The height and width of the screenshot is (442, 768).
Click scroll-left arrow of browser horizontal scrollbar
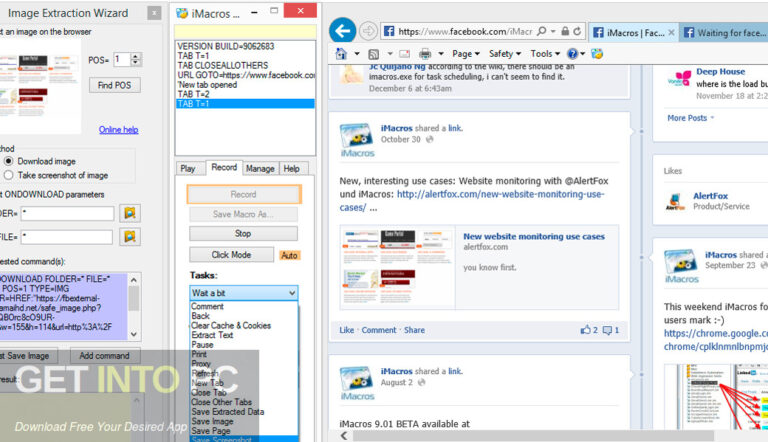pos(344,436)
